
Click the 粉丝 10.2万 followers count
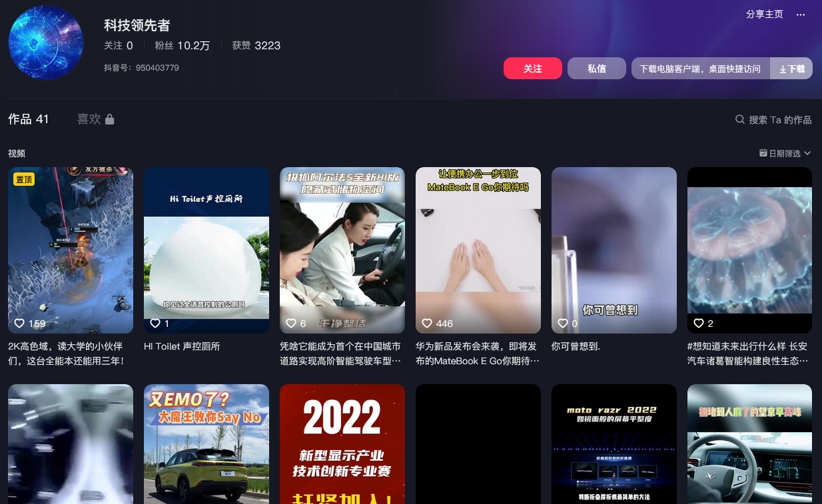[183, 45]
